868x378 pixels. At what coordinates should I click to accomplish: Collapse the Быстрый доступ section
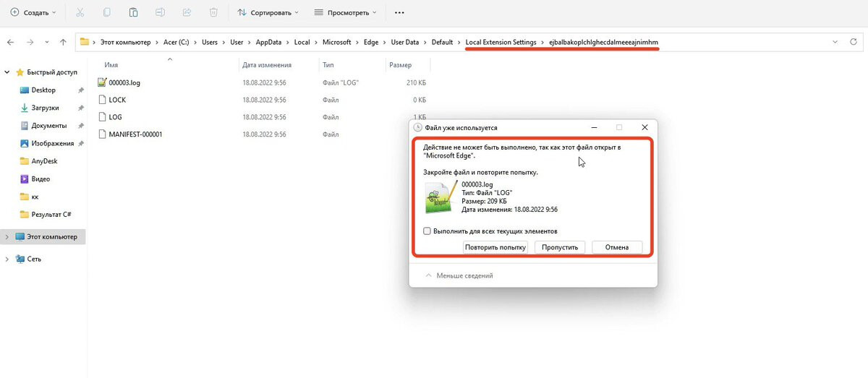[7, 72]
